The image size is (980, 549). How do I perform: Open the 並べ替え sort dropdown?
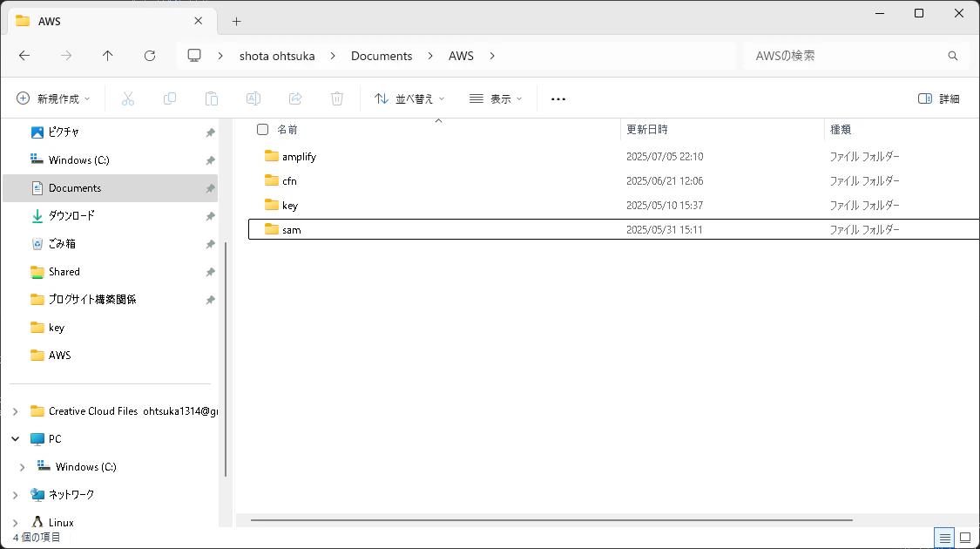point(409,98)
